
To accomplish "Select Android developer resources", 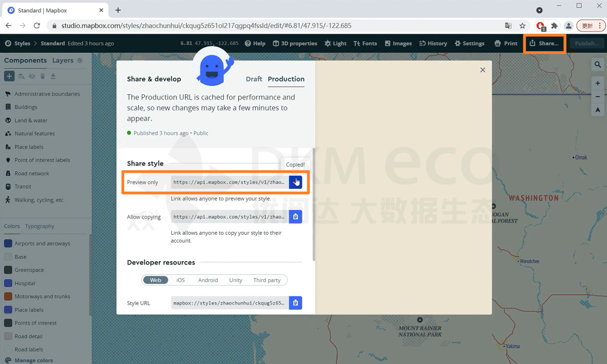I will point(208,280).
